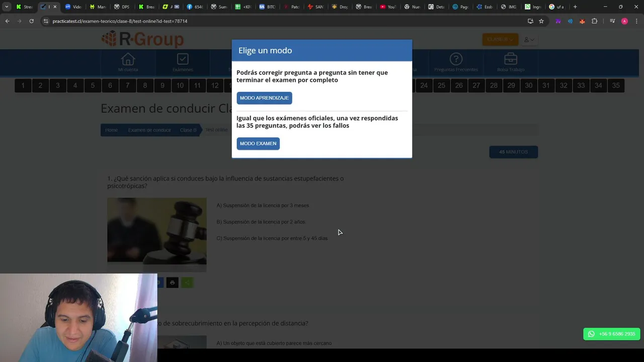644x362 pixels.
Task: Start the test with MODO APRENDIZAJE
Action: (264, 98)
